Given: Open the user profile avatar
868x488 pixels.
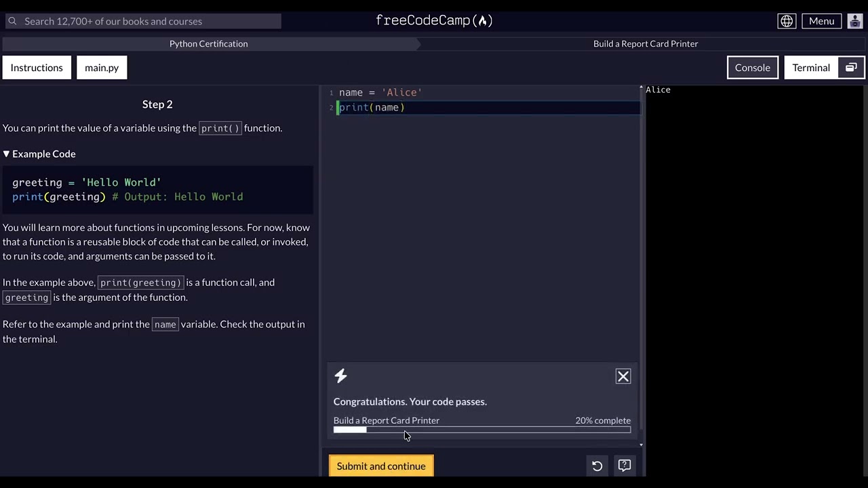Looking at the screenshot, I should coord(854,21).
